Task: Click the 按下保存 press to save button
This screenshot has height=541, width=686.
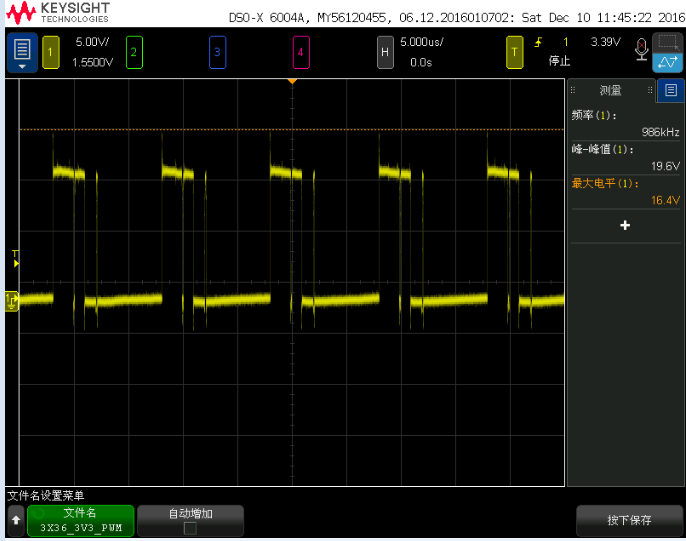Action: coord(629,520)
